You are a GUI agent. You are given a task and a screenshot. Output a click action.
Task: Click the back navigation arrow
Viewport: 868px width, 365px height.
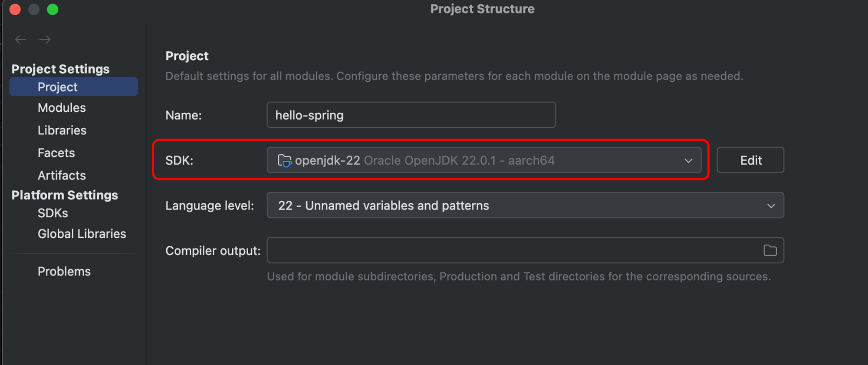(20, 40)
